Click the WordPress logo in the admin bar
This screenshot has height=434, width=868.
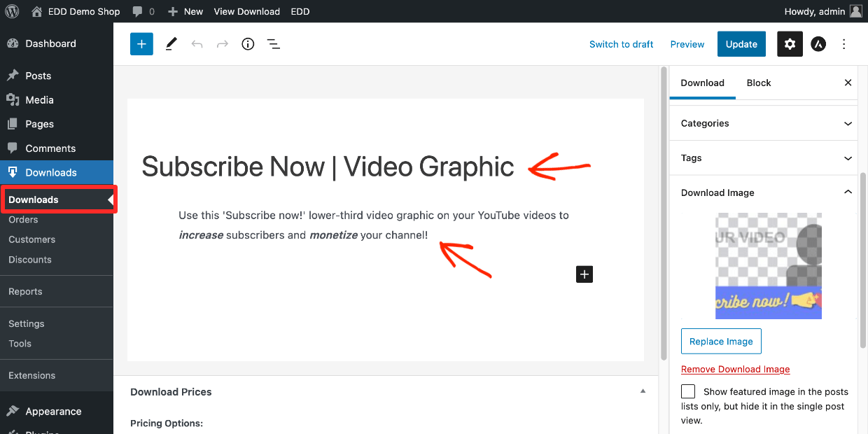11,11
